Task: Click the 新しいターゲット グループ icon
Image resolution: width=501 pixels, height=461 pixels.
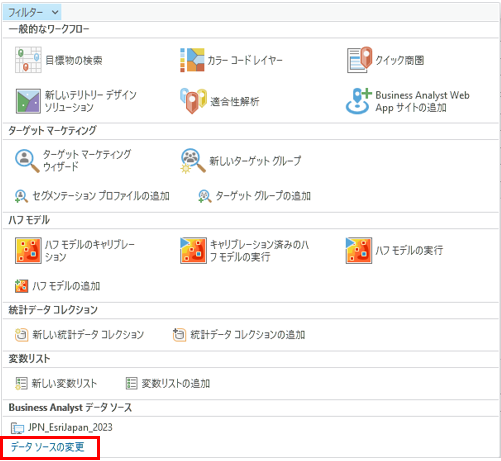Action: point(193,161)
